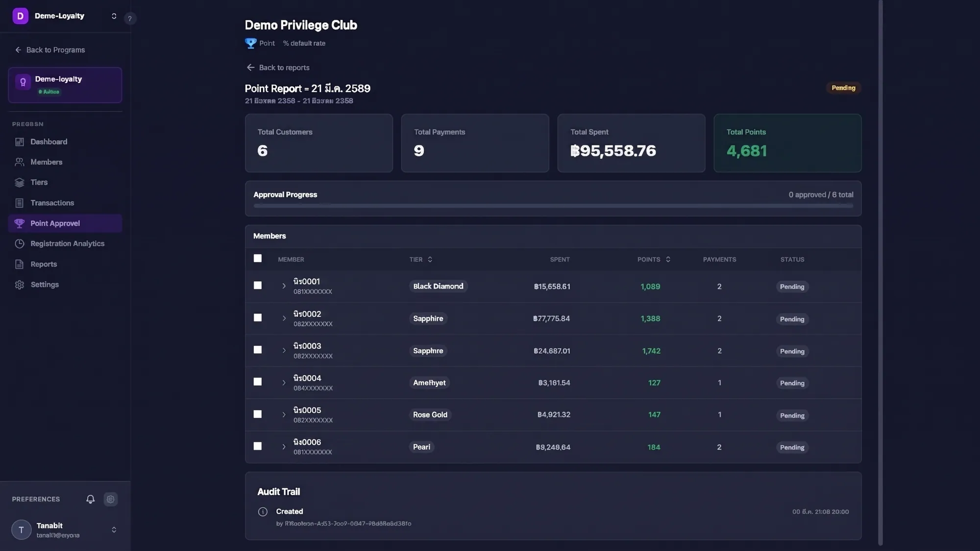
Task: Select the Deme-loyalty program card
Action: coord(65,85)
